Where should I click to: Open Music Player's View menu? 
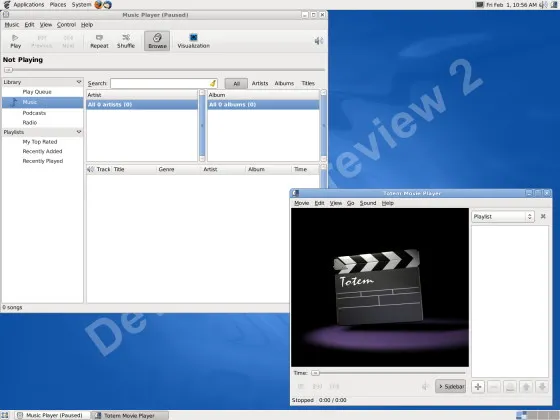(x=46, y=25)
